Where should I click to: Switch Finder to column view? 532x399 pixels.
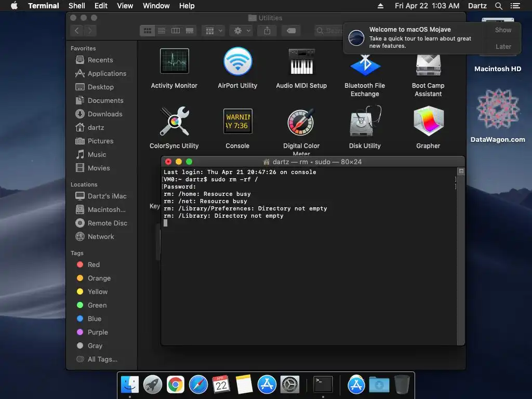tap(176, 31)
